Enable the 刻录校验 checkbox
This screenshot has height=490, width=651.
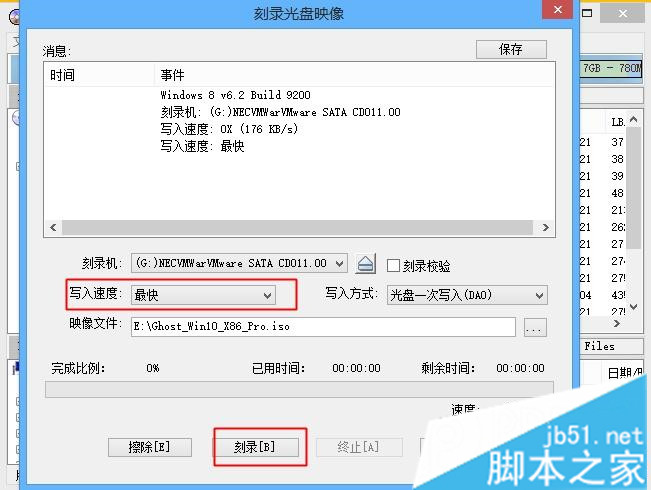pyautogui.click(x=393, y=265)
